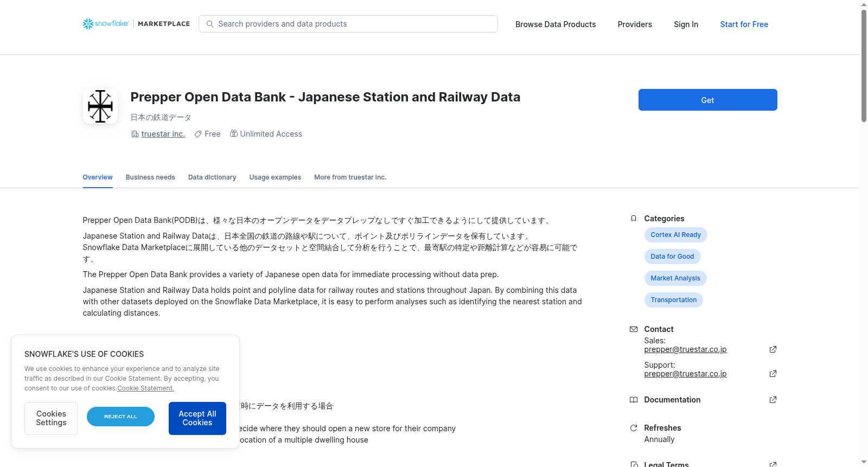The width and height of the screenshot is (868, 467).
Task: Click Accept All Cookies button
Action: (197, 418)
